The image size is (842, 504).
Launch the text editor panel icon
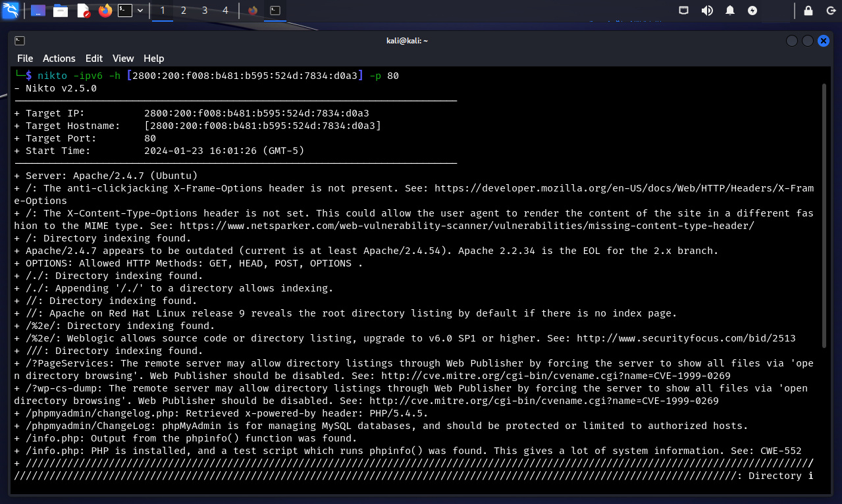83,11
